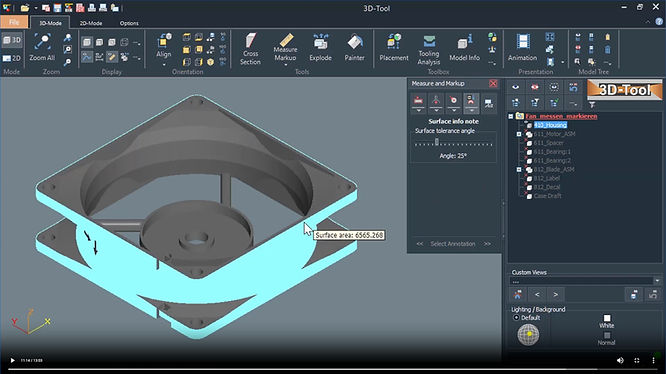This screenshot has width=666, height=374.
Task: Play the video with play button
Action: coord(12,360)
